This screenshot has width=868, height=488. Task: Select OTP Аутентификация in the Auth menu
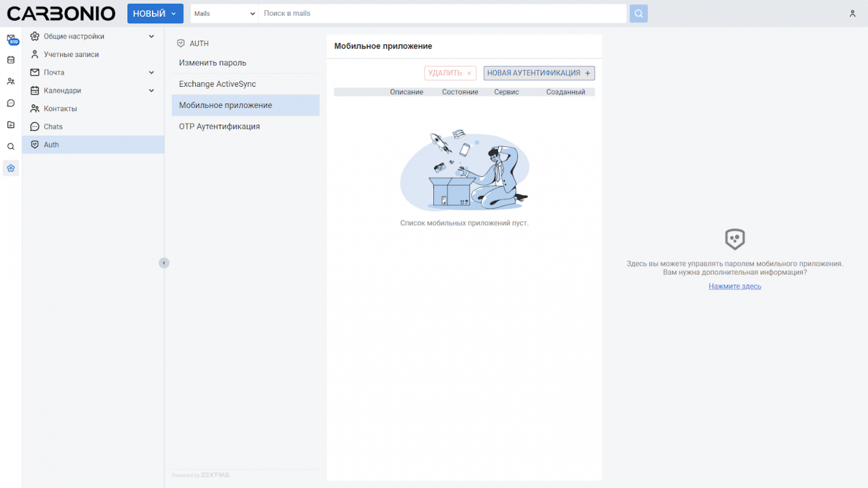click(x=245, y=126)
